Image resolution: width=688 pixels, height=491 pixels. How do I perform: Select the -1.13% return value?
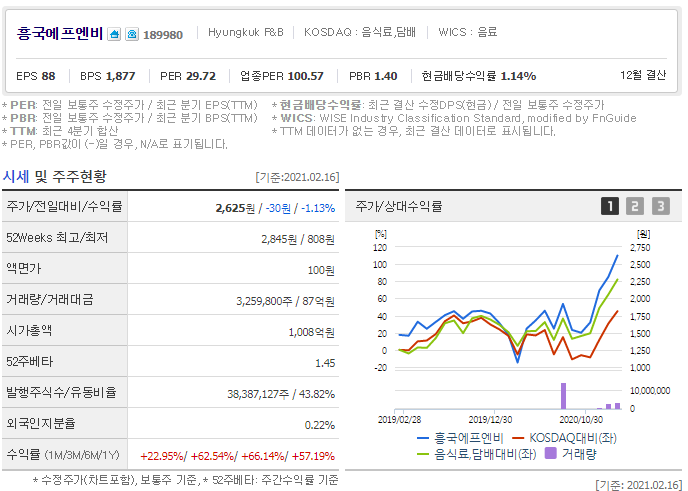318,208
